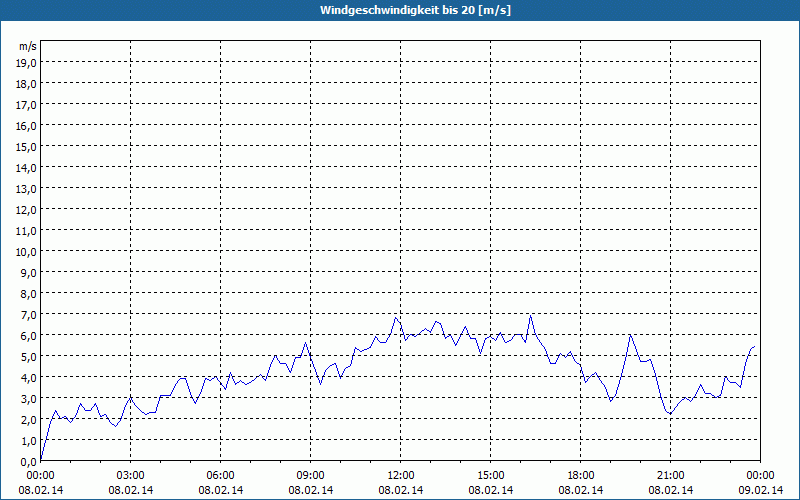This screenshot has width=800, height=500.
Task: Click the chart title Windgeschwindigkeit bis 20 [m/s]
Action: [415, 10]
